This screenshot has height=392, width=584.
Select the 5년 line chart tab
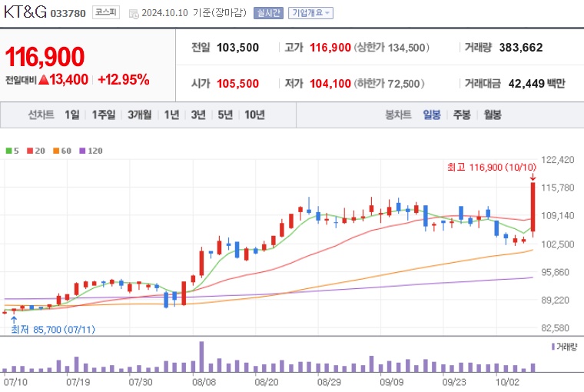[225, 115]
